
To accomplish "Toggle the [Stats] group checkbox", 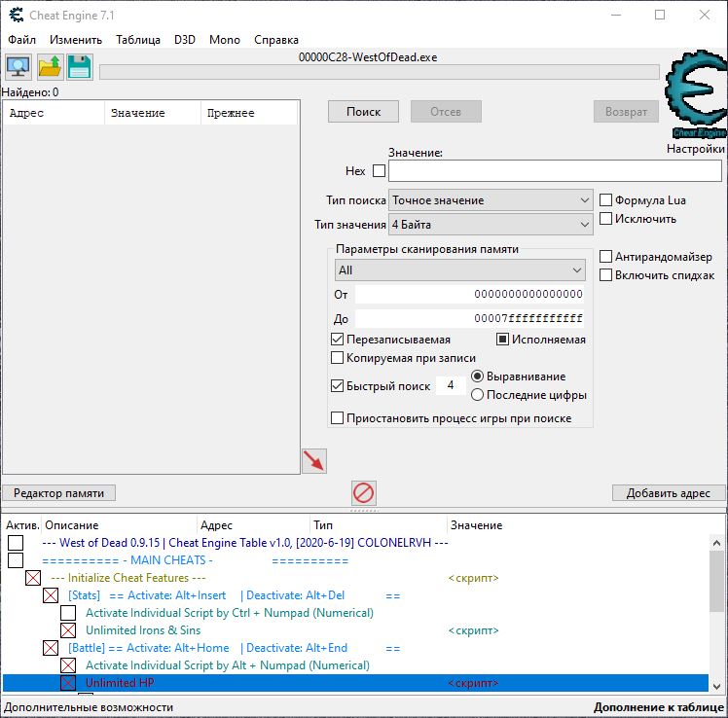I will click(51, 595).
